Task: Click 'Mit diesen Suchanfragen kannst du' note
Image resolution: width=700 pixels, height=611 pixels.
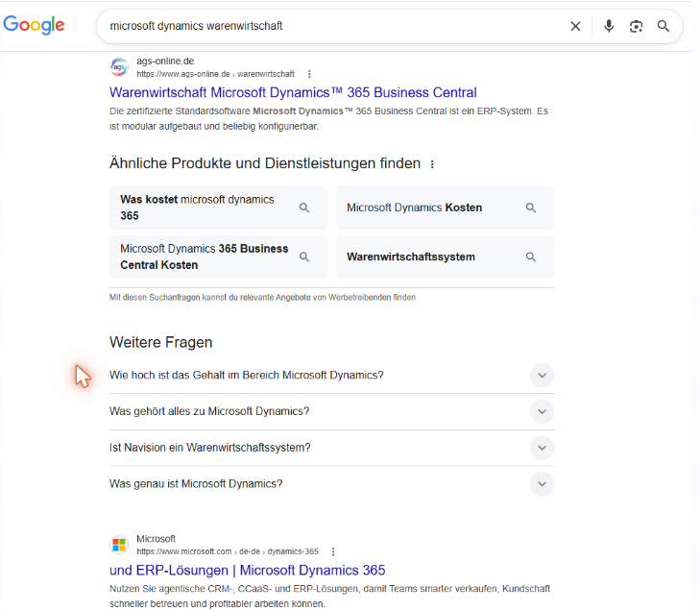Action: (x=262, y=298)
